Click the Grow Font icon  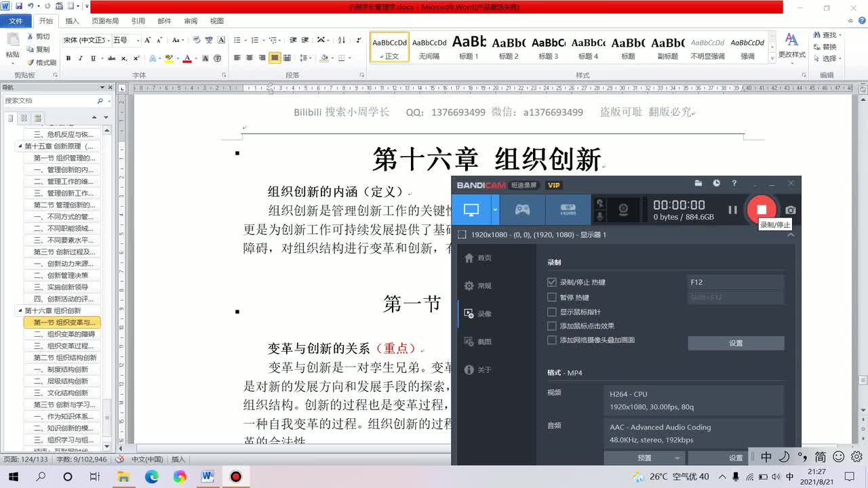[149, 40]
